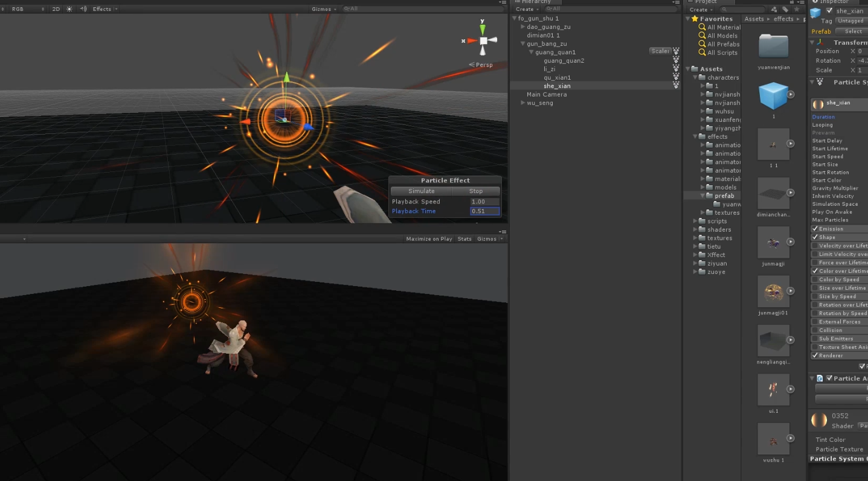The width and height of the screenshot is (868, 481).
Task: Click the Project panel lock icon
Action: pyautogui.click(x=791, y=2)
